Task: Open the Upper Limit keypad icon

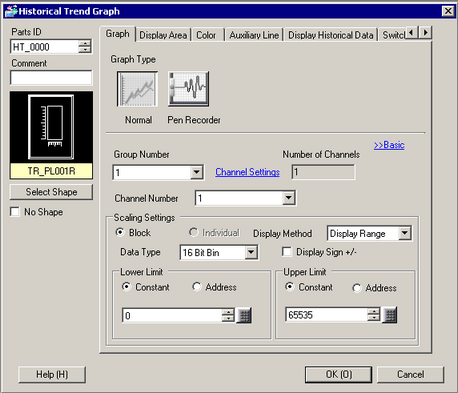Action: tap(390, 315)
